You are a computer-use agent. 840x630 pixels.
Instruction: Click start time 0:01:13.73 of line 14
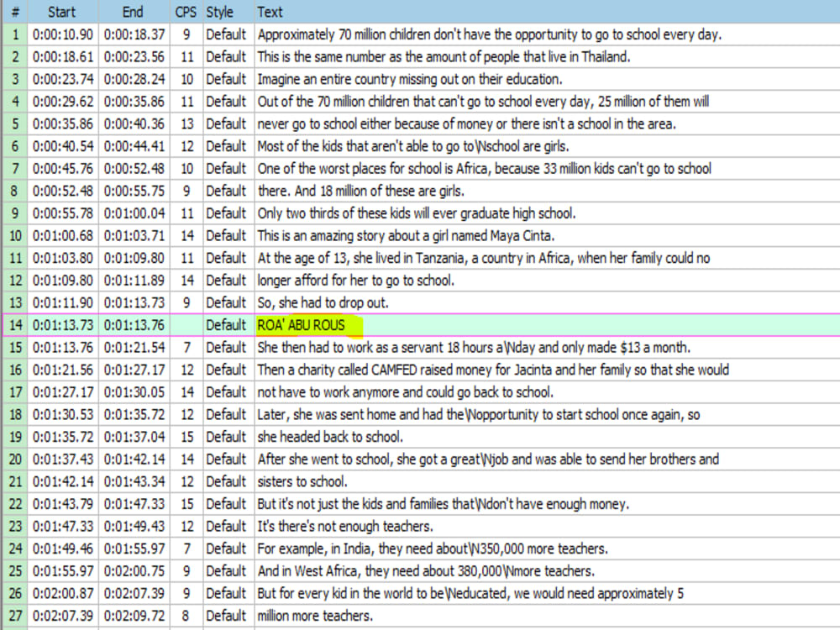[x=63, y=325]
